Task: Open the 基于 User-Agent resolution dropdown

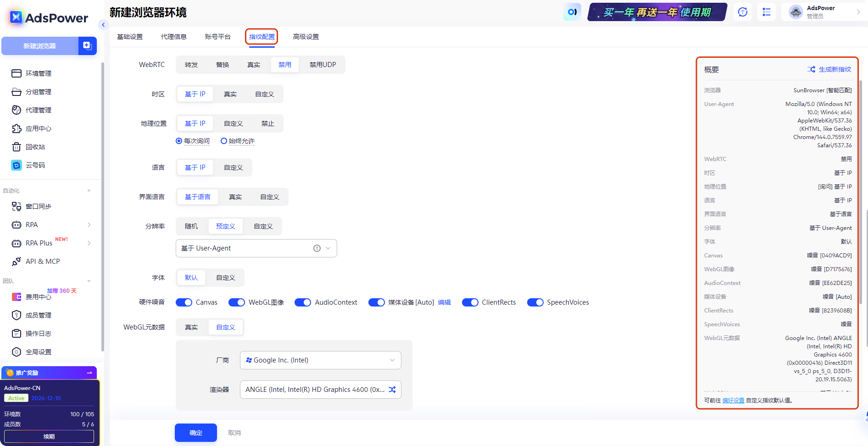Action: [x=256, y=248]
